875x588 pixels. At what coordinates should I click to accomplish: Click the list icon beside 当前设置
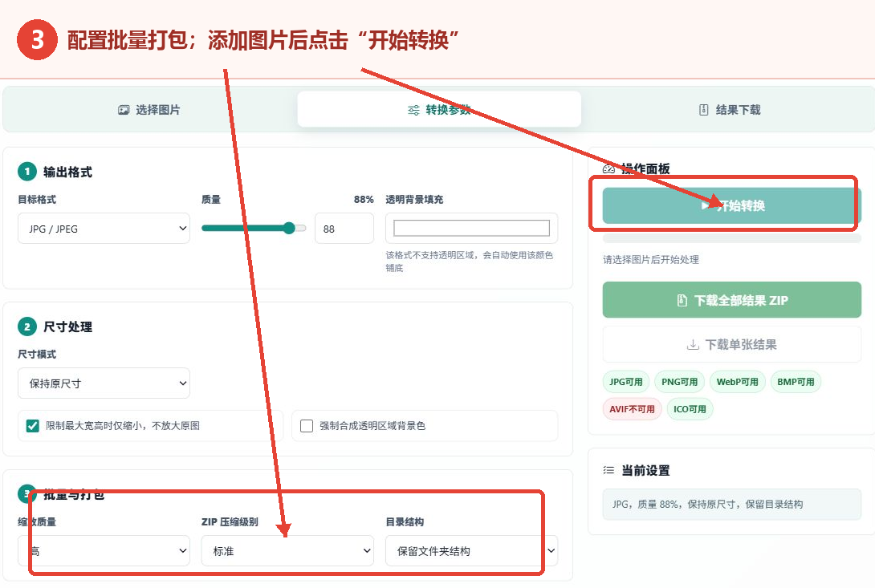(608, 470)
